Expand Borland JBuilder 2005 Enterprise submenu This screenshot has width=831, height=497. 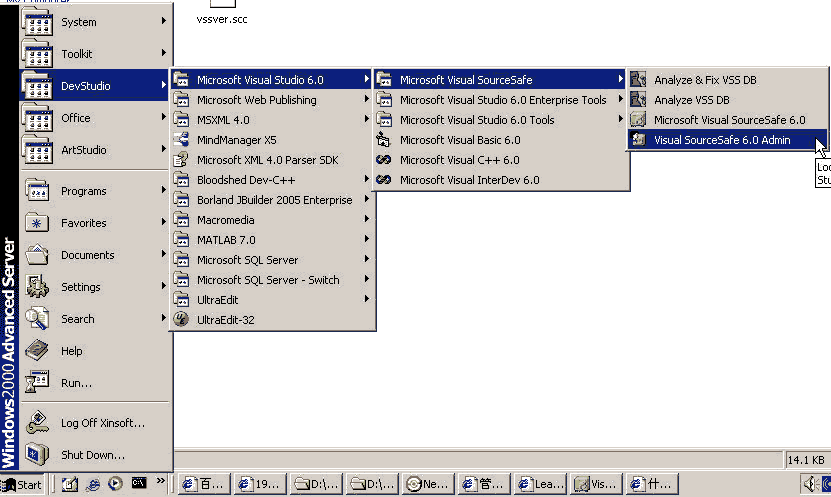pyautogui.click(x=273, y=200)
